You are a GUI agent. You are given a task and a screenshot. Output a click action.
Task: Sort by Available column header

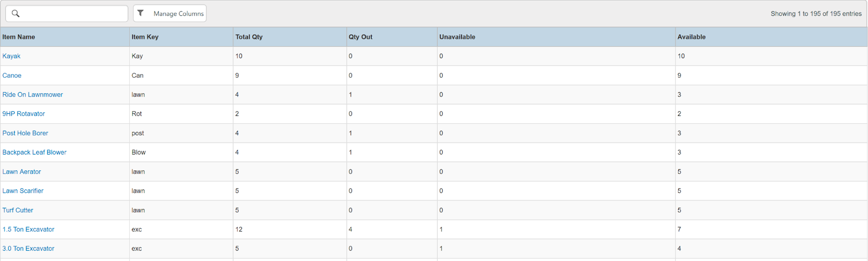692,37
